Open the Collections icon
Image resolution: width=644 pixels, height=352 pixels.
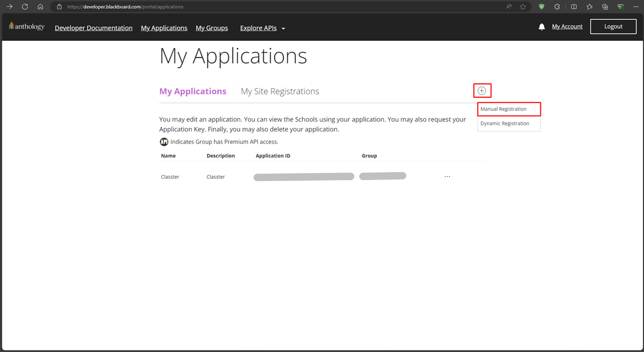(605, 6)
